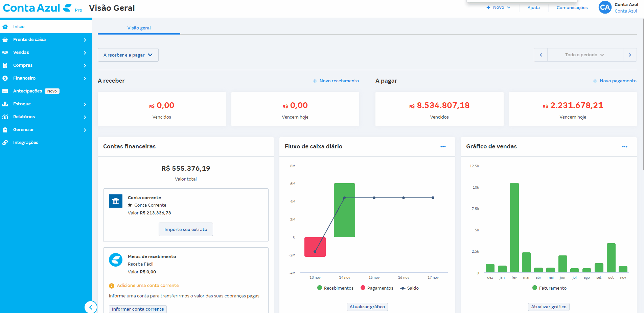This screenshot has height=313, width=644.
Task: Toggle Faturamento series in sales legend
Action: pyautogui.click(x=549, y=288)
